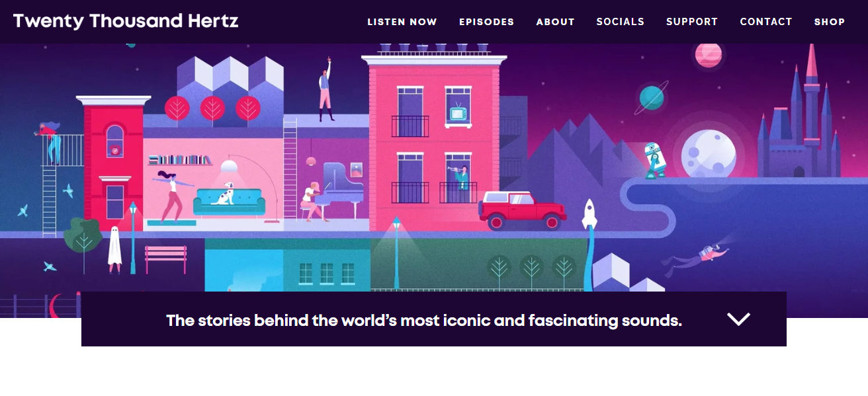The image size is (868, 396).
Task: Open the Support page
Action: (x=692, y=22)
